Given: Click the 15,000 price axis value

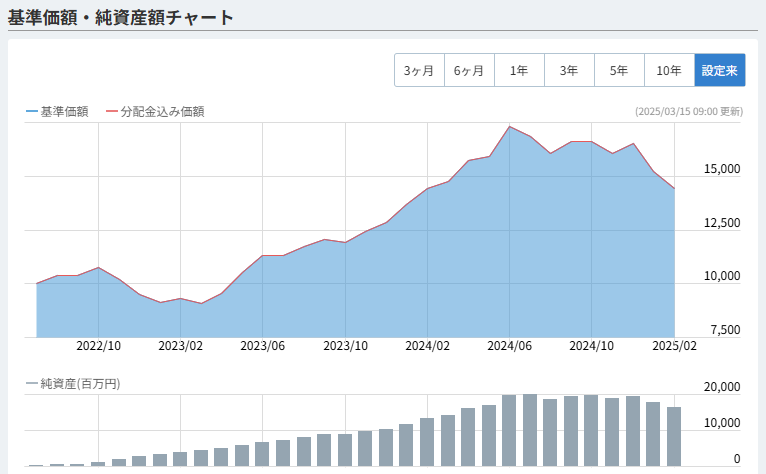Looking at the screenshot, I should point(722,169).
